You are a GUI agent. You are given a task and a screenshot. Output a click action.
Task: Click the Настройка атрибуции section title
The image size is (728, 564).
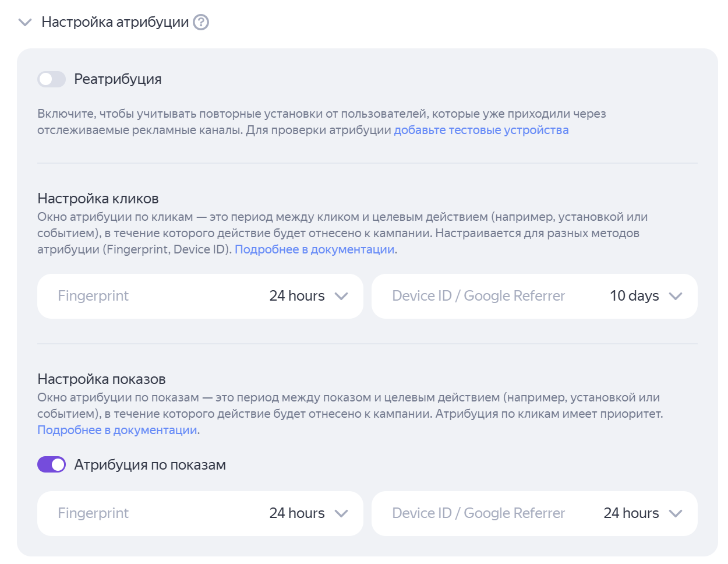(115, 22)
